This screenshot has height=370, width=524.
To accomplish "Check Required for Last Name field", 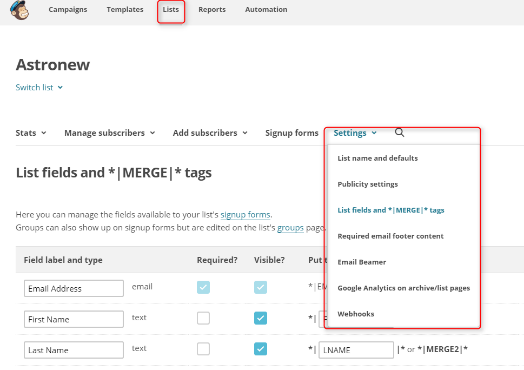I will tap(203, 349).
